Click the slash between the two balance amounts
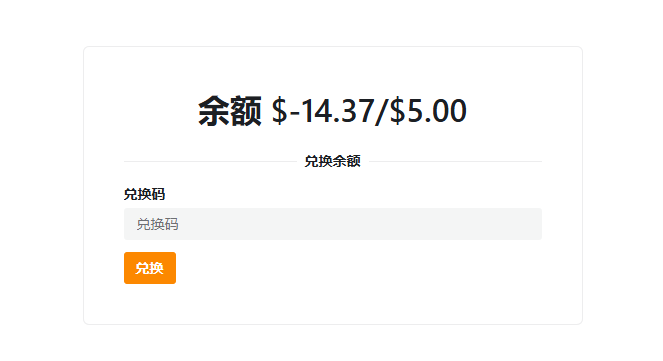Screen dimensions: 663x361 (x=381, y=111)
